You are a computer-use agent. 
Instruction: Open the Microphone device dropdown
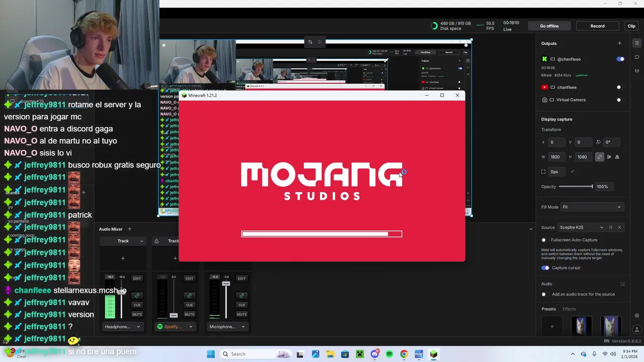[x=227, y=327]
